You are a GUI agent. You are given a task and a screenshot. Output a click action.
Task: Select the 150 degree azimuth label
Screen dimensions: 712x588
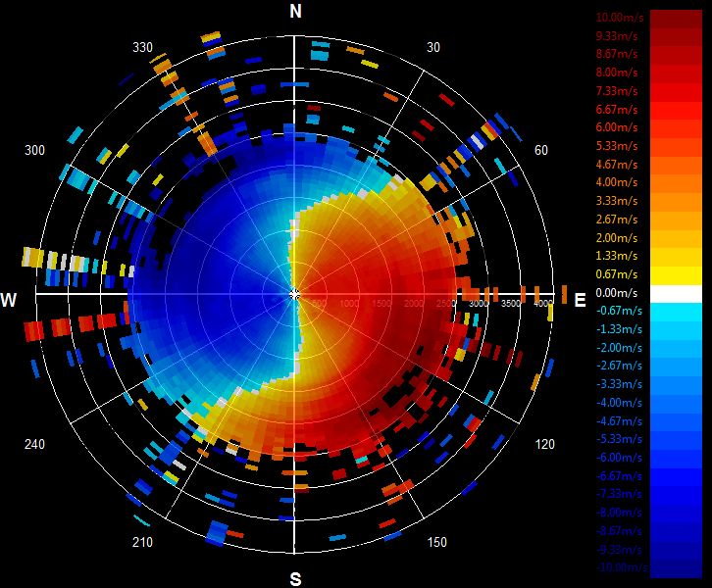pyautogui.click(x=436, y=542)
